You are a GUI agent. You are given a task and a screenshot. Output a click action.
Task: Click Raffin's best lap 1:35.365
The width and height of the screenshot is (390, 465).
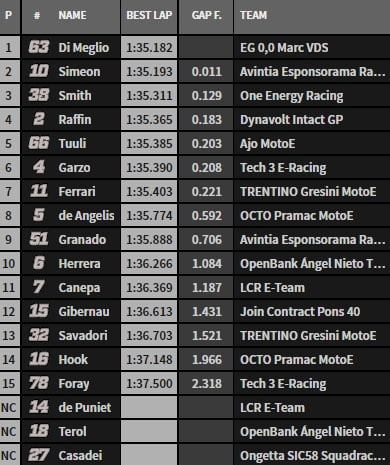coord(149,119)
